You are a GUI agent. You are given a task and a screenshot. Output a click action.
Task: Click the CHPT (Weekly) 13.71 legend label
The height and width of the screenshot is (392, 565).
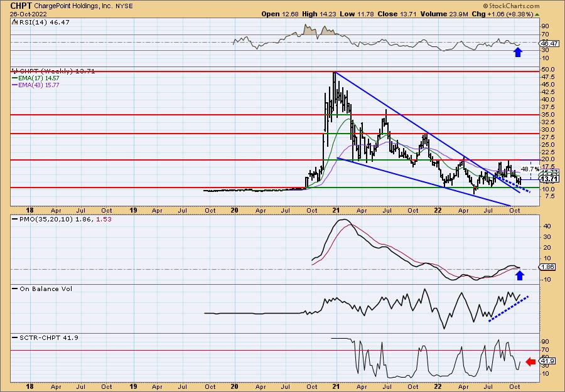pos(57,72)
